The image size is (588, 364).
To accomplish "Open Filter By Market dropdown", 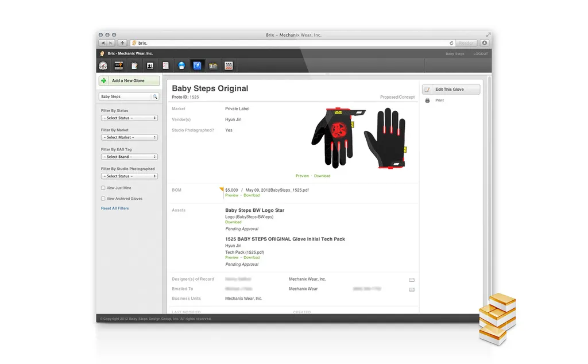I will pyautogui.click(x=129, y=138).
